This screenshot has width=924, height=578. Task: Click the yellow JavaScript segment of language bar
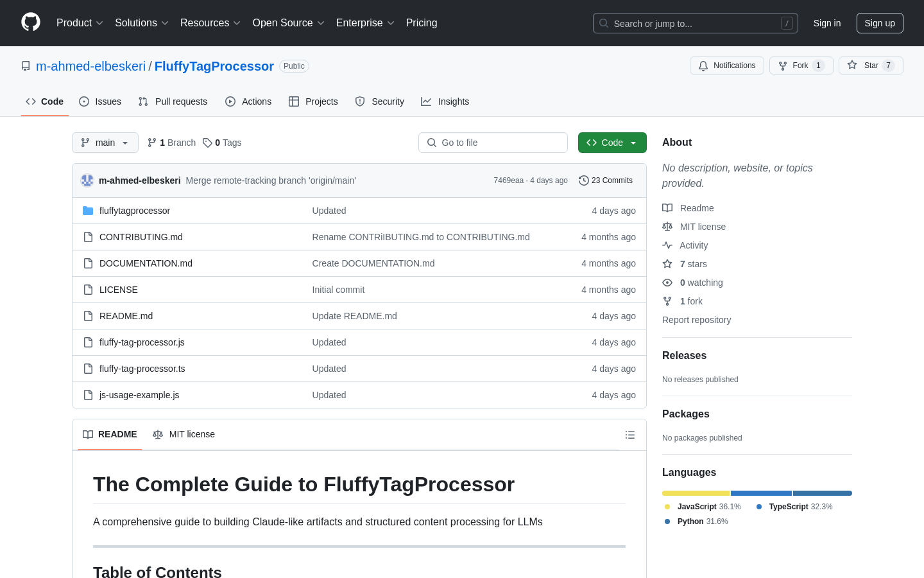696,493
